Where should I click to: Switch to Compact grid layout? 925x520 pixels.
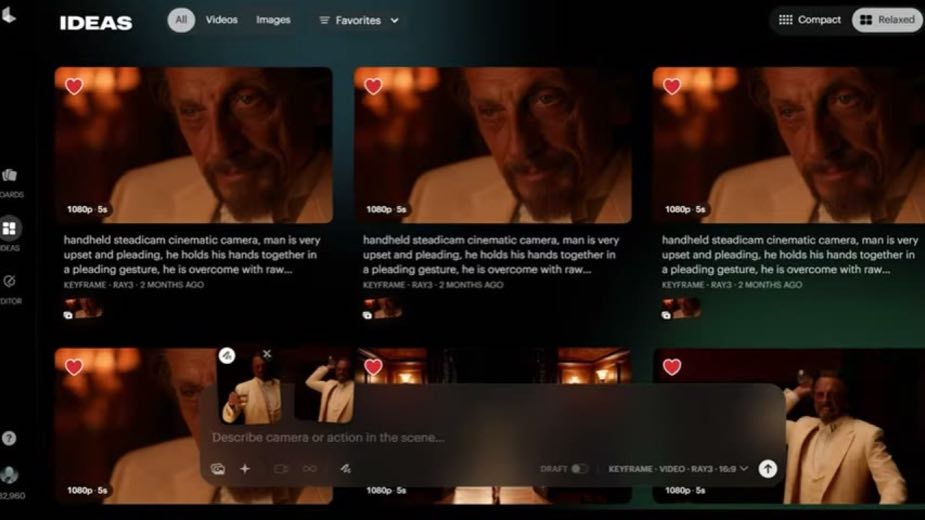(809, 20)
